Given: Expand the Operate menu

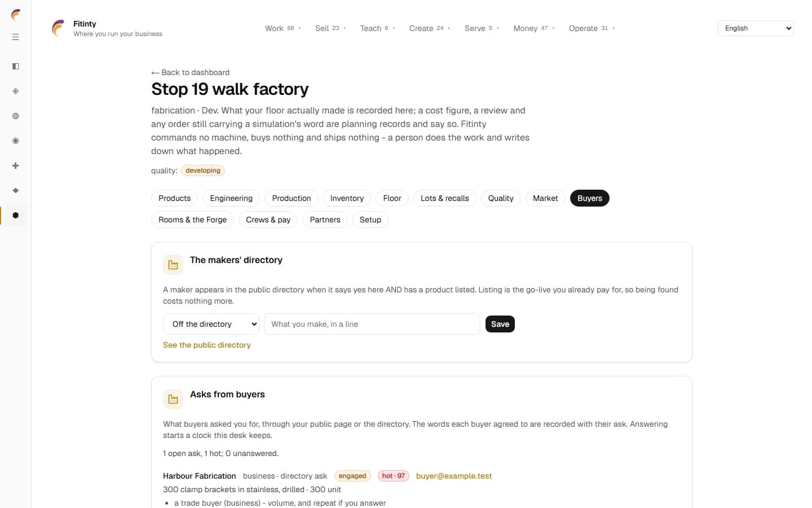Looking at the screenshot, I should pyautogui.click(x=592, y=28).
